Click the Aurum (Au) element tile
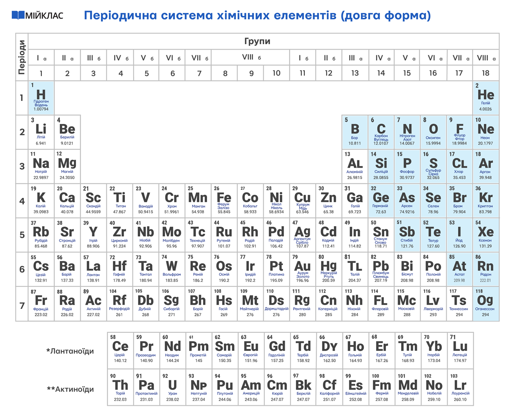The image size is (515, 420). (303, 268)
